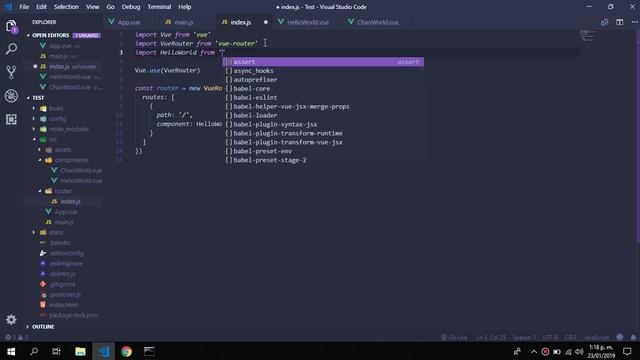Select the async_hooks suggestion
640x360 pixels.
323,71
